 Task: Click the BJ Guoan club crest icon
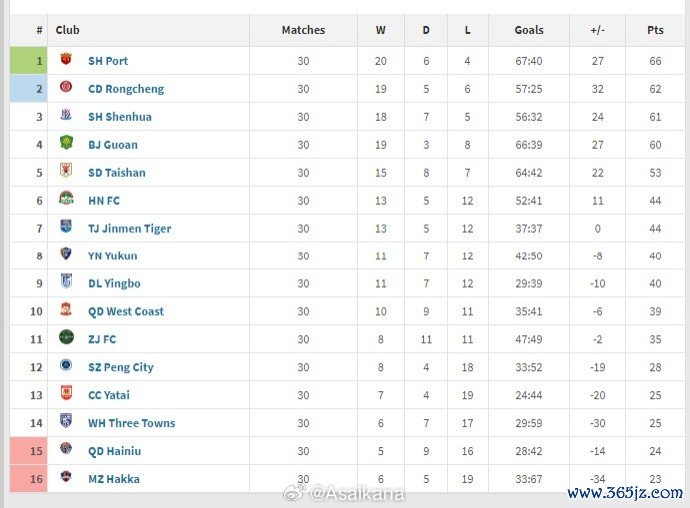click(66, 144)
